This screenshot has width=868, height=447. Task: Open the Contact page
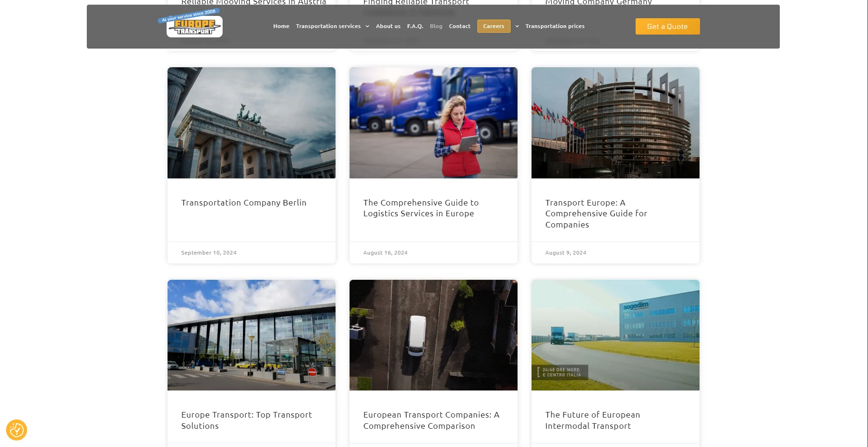(x=459, y=26)
